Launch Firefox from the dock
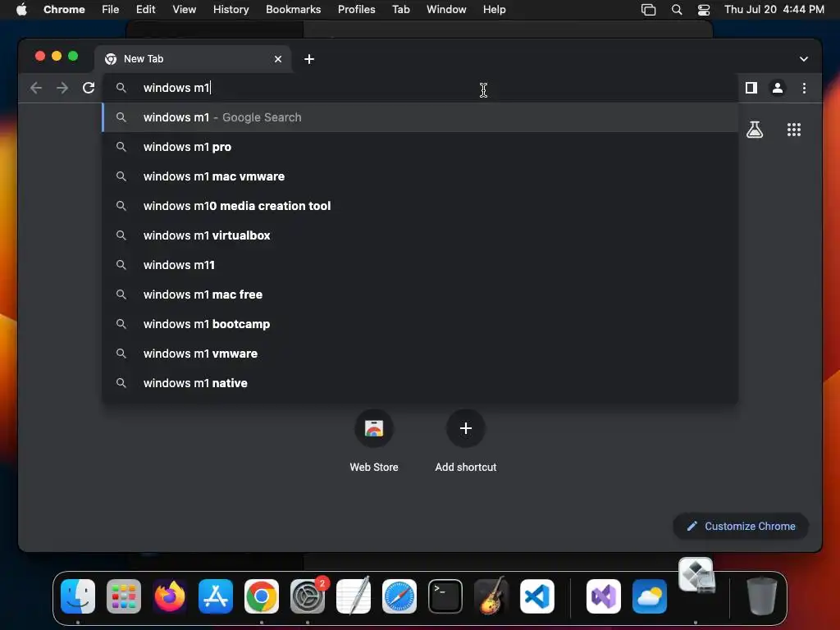Viewport: 840px width, 630px height. [x=170, y=596]
